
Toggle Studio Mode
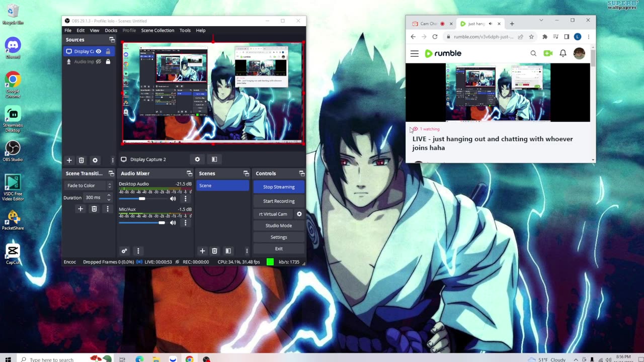pos(279,226)
